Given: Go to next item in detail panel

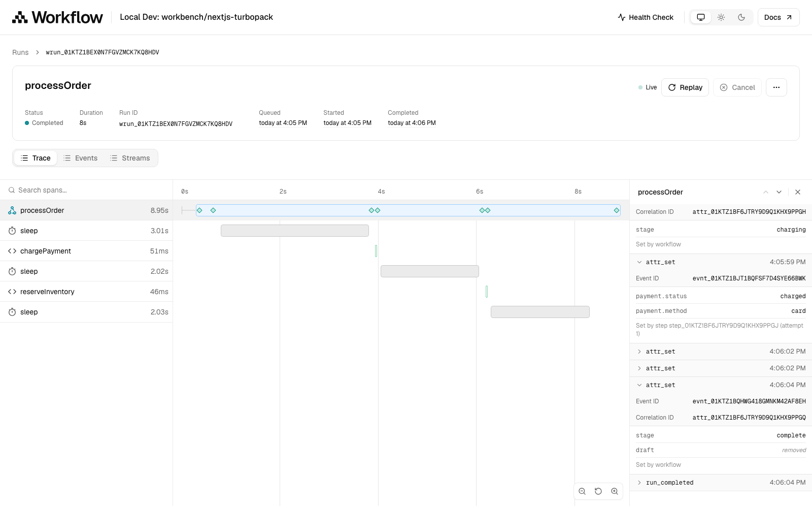Looking at the screenshot, I should click(779, 192).
